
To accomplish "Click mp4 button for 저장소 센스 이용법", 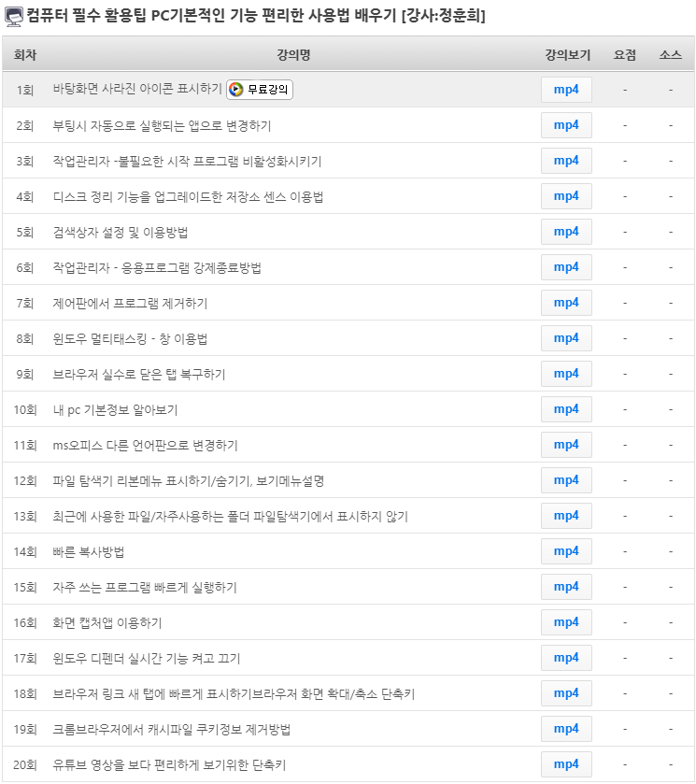I will [566, 196].
